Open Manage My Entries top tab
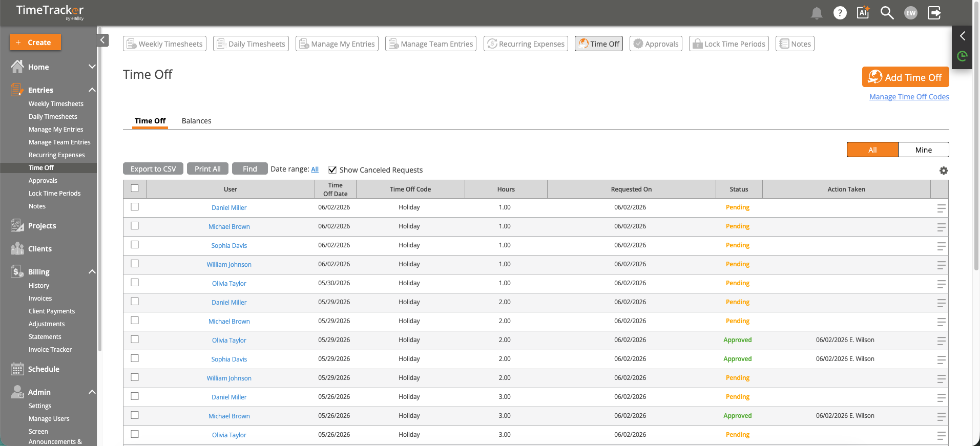 [x=337, y=44]
